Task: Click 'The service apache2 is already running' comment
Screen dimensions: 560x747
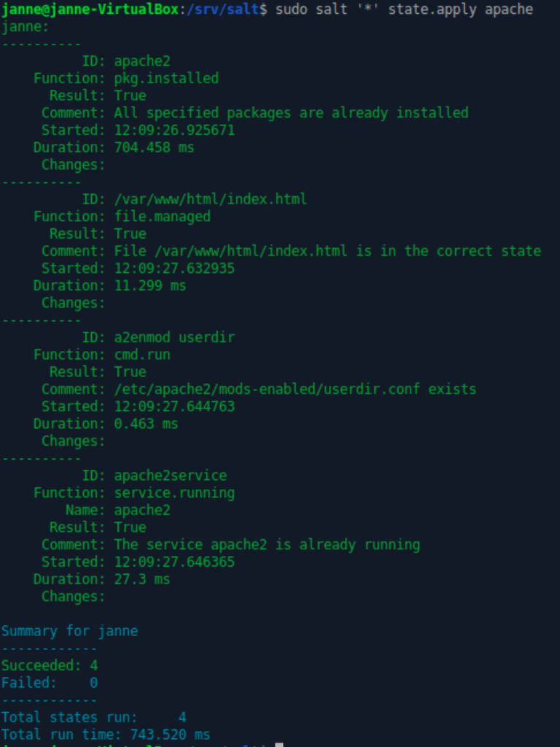Action: [267, 545]
